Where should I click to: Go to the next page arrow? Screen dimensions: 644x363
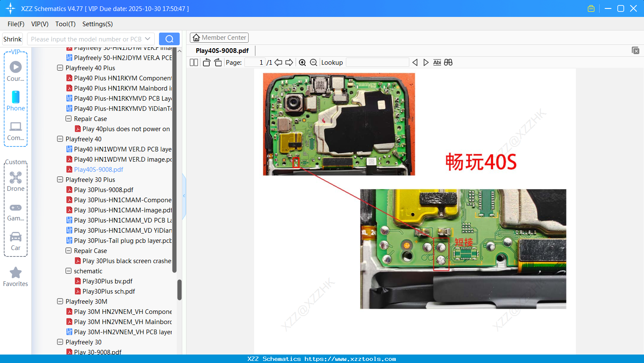coord(289,63)
